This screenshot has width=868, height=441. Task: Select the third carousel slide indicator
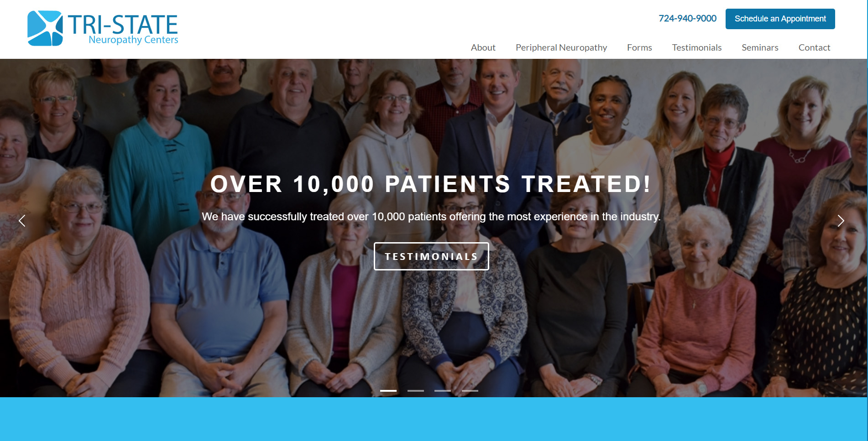point(443,391)
